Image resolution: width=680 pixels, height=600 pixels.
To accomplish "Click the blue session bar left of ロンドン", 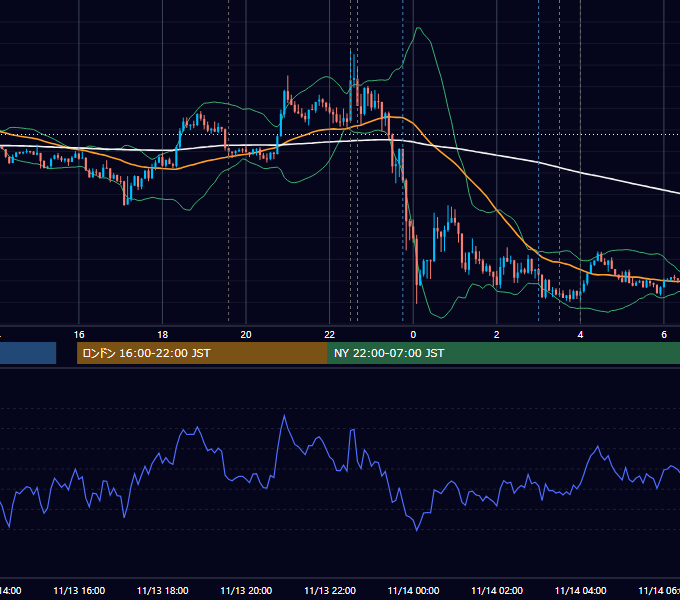I will click(x=28, y=353).
